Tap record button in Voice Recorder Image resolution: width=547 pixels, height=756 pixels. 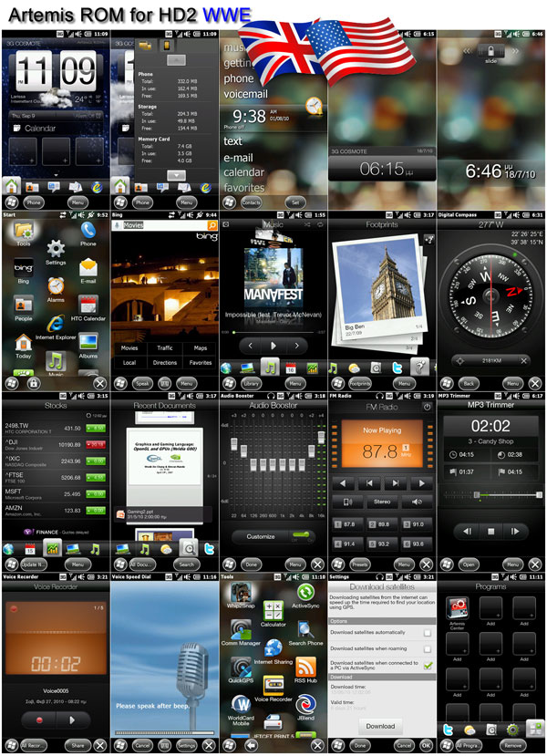click(x=39, y=720)
